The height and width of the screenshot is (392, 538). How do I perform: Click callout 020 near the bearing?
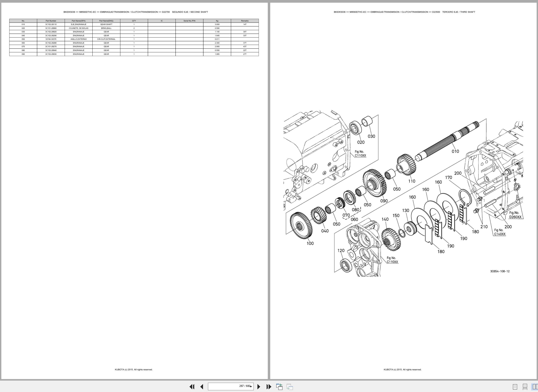pos(361,142)
